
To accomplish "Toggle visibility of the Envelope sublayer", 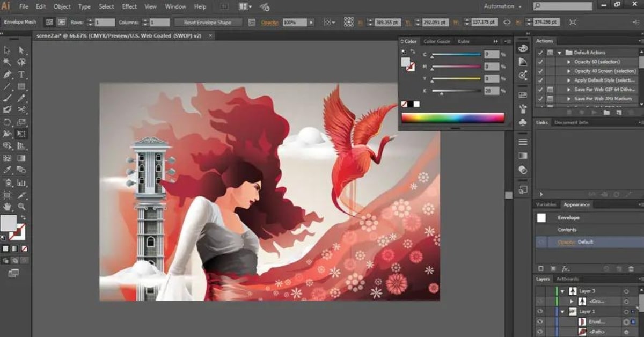I will pos(540,321).
